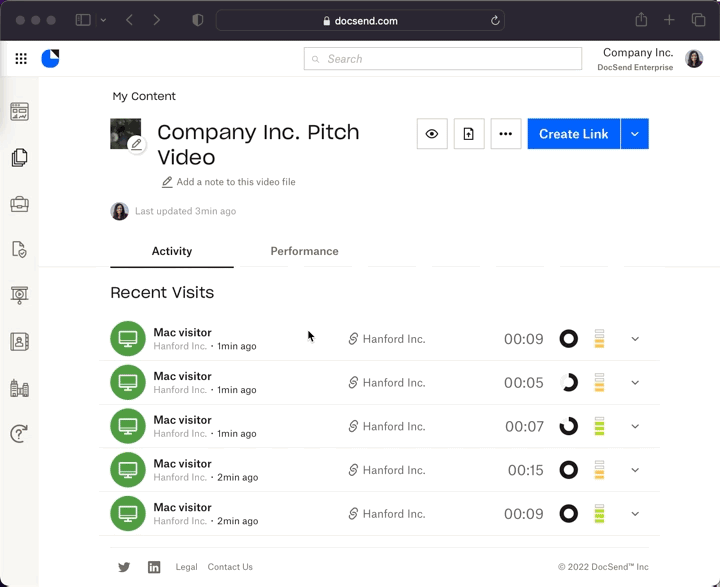Open the presentation video icon in the sidebar
The width and height of the screenshot is (720, 587).
[19, 295]
